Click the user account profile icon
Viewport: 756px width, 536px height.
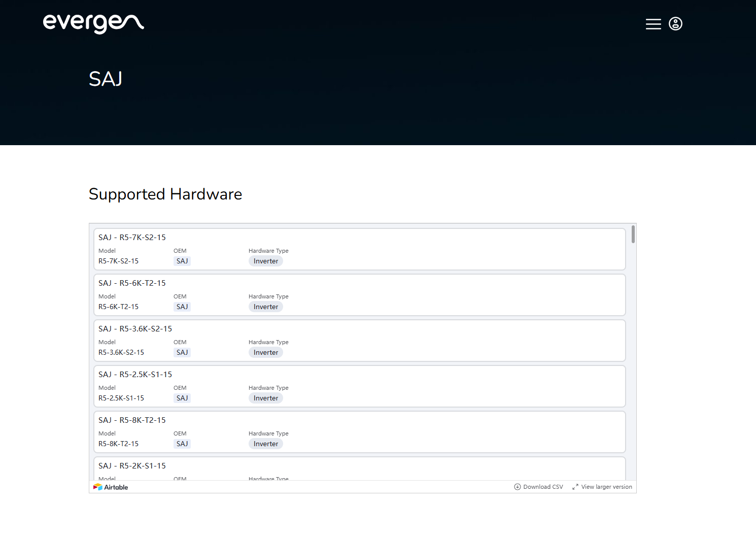(675, 24)
